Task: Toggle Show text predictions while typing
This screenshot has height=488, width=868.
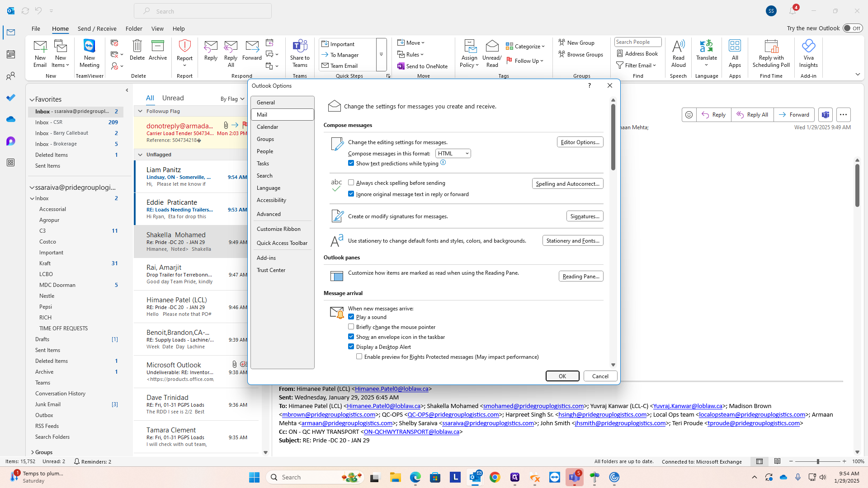Action: [x=351, y=163]
